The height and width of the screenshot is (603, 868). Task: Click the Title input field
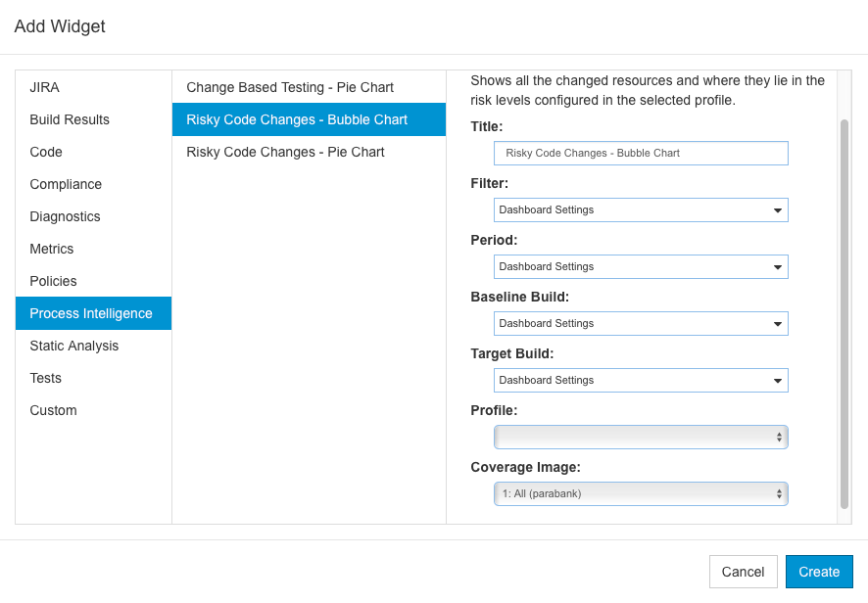pos(641,154)
